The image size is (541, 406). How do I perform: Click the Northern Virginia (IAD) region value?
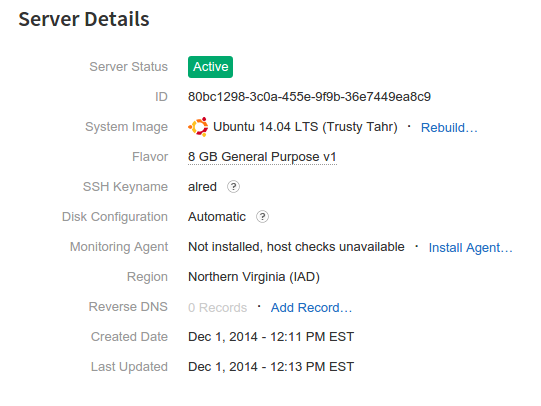coord(254,277)
